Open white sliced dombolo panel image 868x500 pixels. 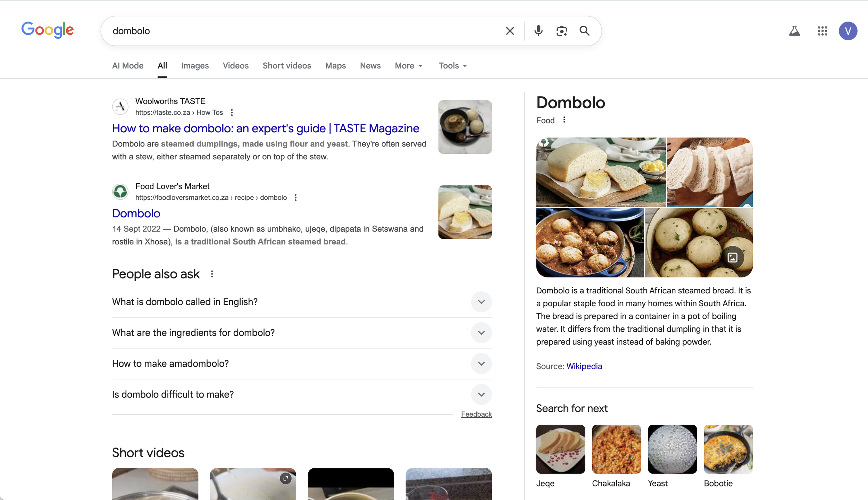[710, 172]
